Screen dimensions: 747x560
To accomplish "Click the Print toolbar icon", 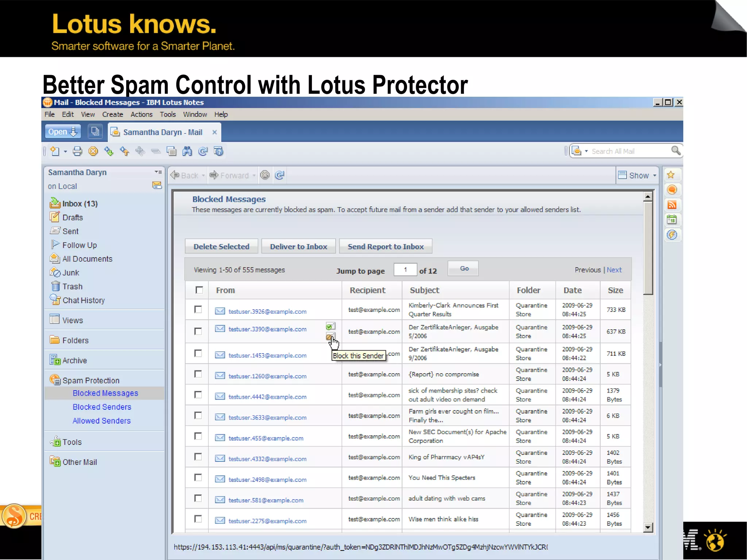I will (77, 151).
